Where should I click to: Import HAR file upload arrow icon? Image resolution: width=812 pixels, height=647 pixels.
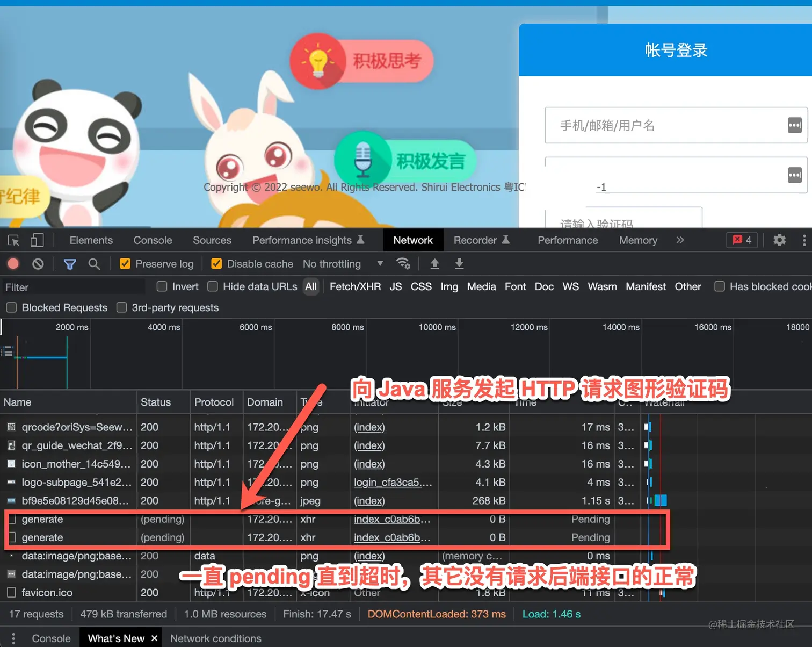435,264
